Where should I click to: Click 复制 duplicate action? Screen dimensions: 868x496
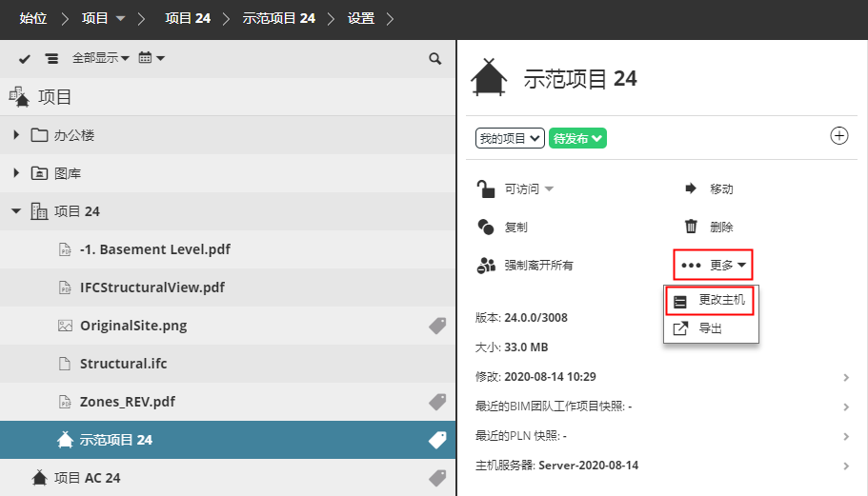point(501,228)
